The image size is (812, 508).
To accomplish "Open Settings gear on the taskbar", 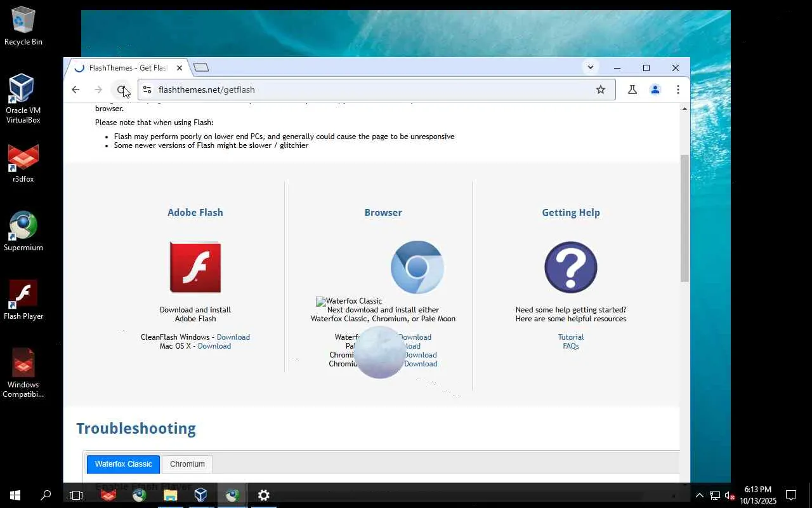I will 264,495.
